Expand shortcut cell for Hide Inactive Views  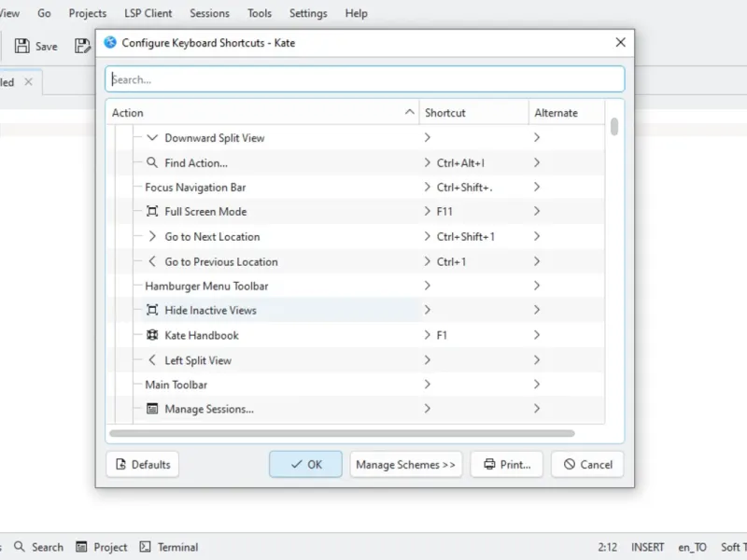click(x=428, y=310)
